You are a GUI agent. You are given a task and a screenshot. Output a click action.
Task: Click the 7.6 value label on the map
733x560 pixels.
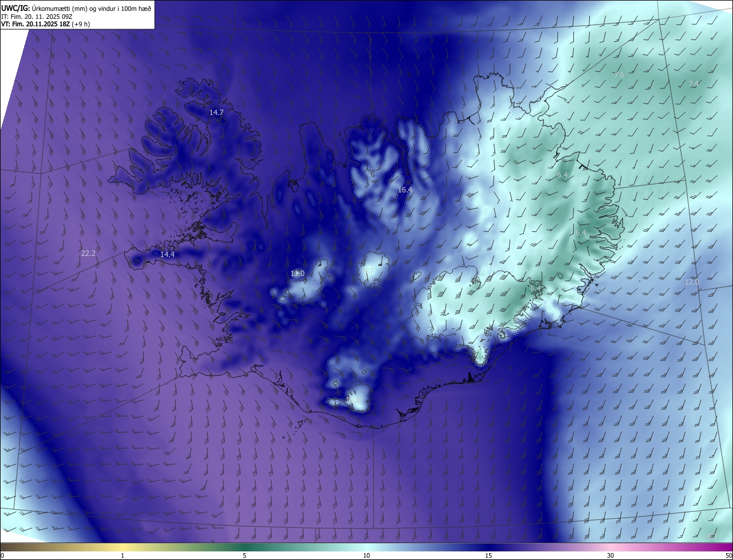(619, 75)
